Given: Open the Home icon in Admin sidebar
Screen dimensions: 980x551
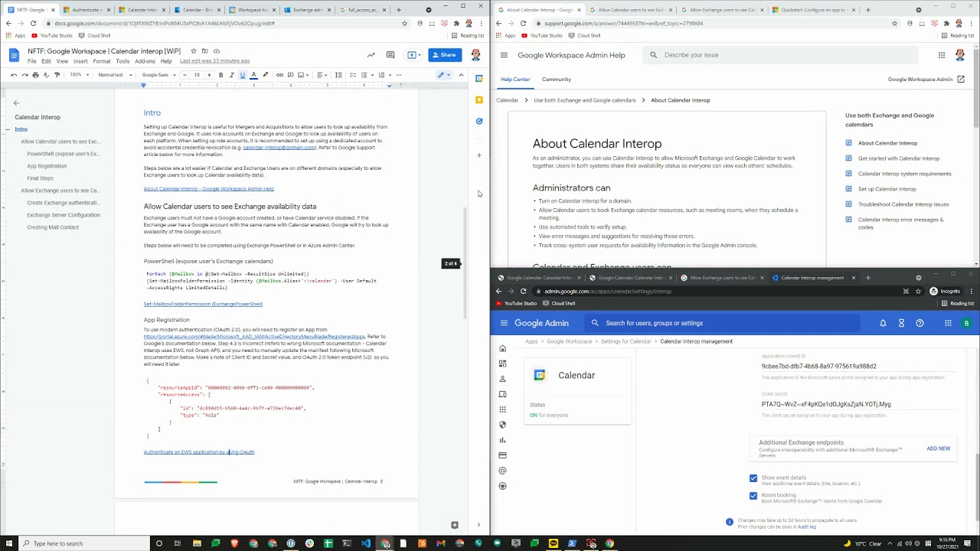Looking at the screenshot, I should [x=502, y=348].
